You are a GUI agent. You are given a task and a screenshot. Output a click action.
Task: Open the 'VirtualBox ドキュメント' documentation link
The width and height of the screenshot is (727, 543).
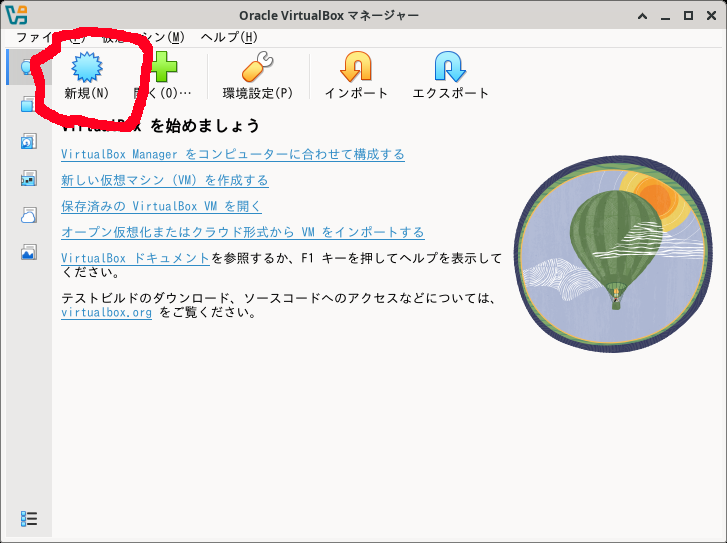click(x=135, y=258)
